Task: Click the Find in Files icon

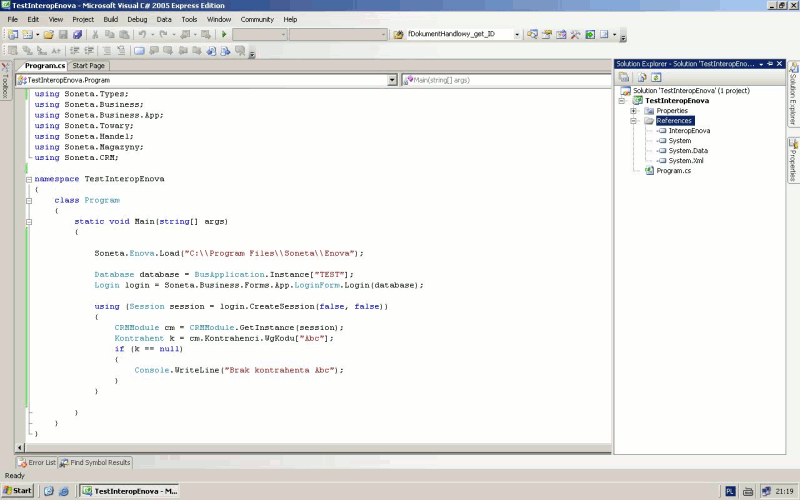Action: [x=398, y=34]
